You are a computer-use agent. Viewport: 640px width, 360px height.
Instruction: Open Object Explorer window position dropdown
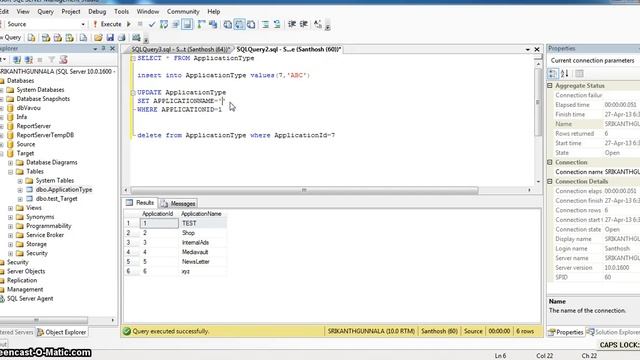(x=95, y=49)
